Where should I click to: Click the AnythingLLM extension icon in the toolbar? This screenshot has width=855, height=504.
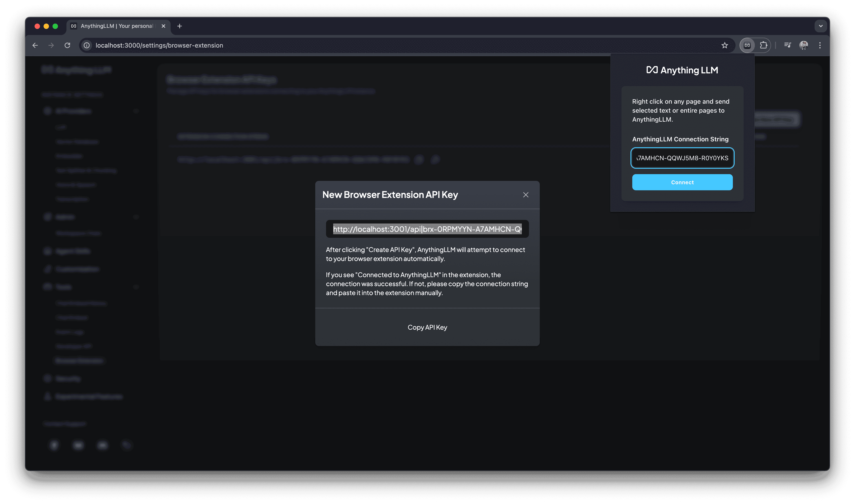click(x=747, y=45)
